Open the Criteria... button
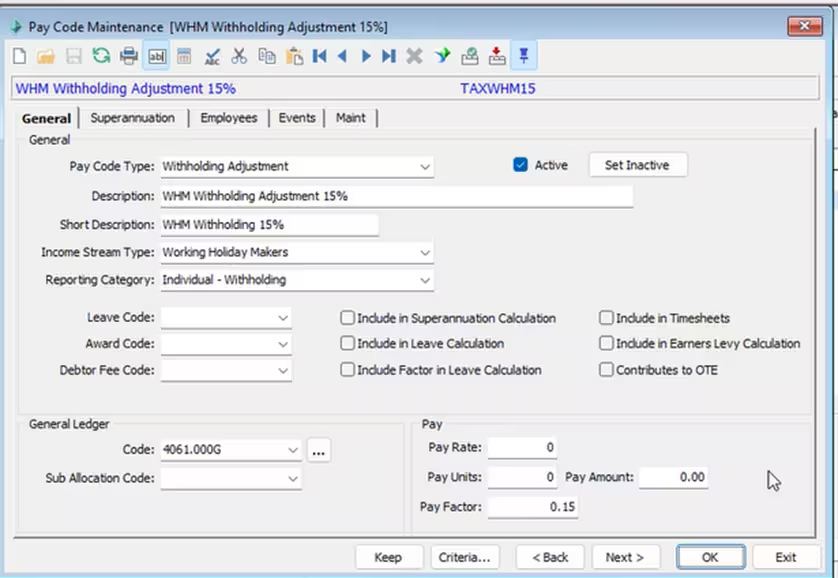 click(464, 558)
